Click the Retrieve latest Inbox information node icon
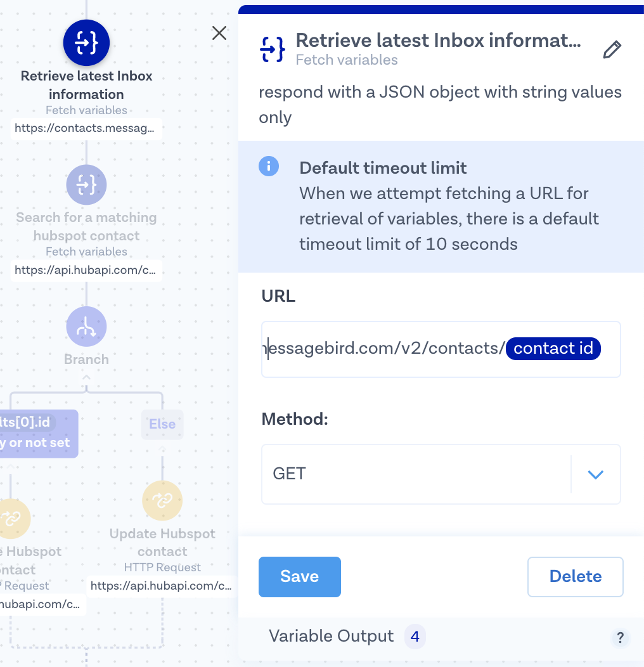Viewport: 644px width, 667px height. (86, 43)
